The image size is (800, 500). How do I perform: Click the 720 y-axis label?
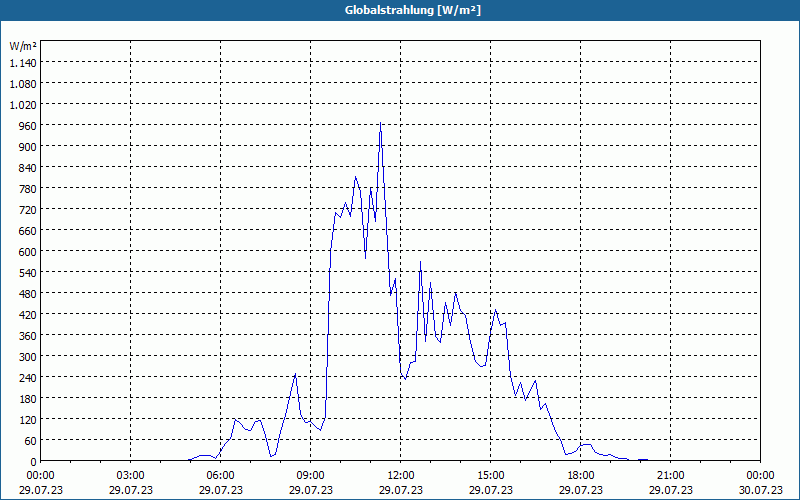[28, 210]
